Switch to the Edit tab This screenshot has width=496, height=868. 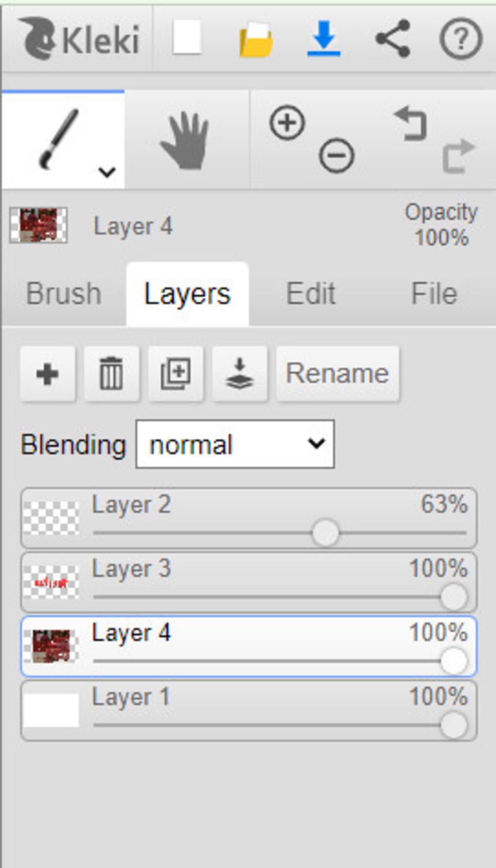tap(310, 294)
